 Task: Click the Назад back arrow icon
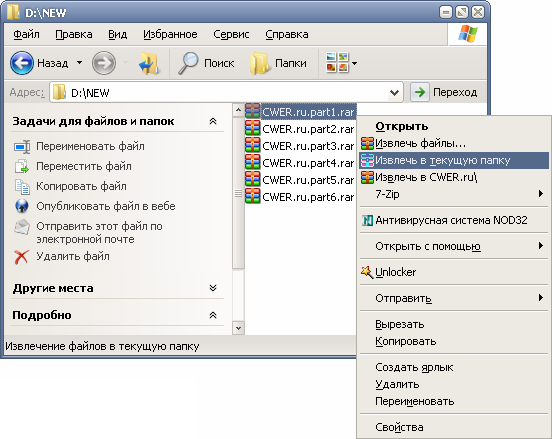pos(22,63)
